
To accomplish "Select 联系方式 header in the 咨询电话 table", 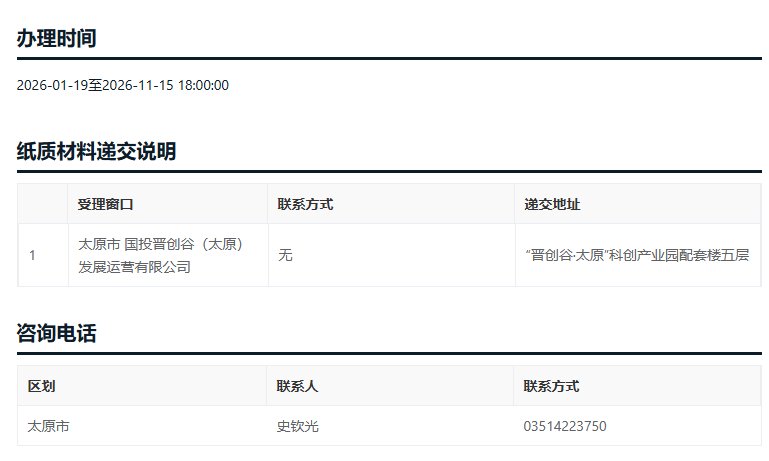I will point(551,386).
